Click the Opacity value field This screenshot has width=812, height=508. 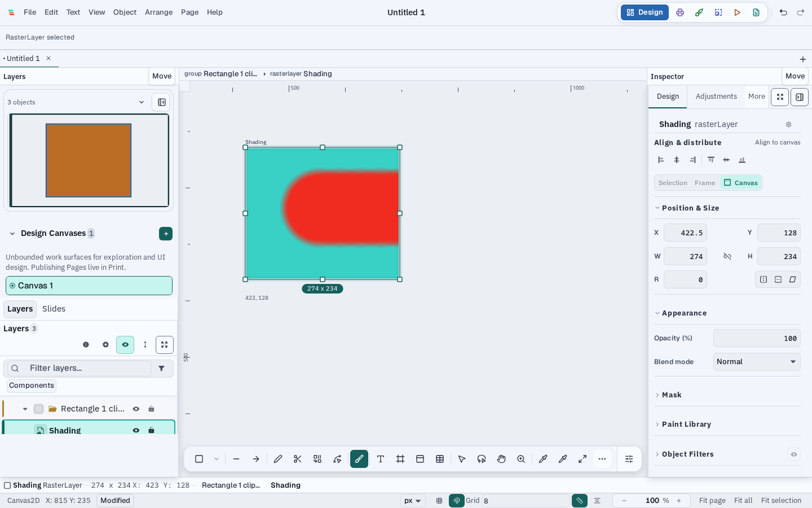tap(757, 338)
